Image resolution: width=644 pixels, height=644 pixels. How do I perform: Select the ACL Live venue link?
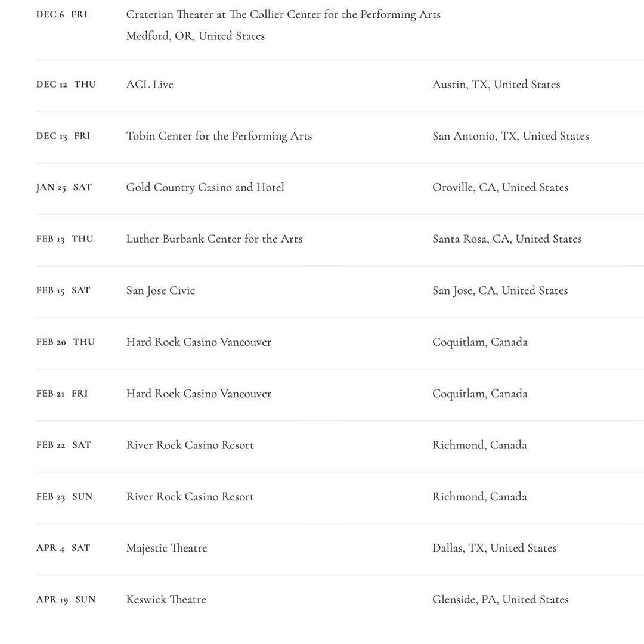(x=150, y=85)
